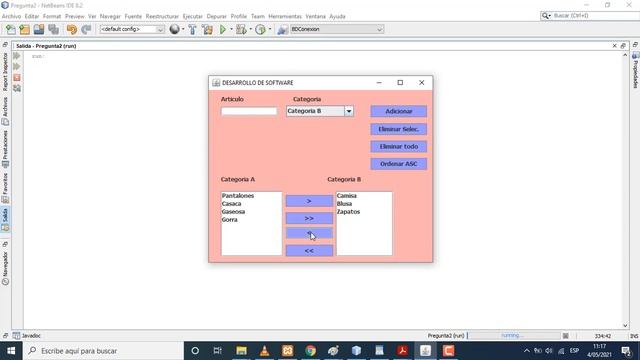Open the Javadoc tab at bottom

tap(27, 336)
